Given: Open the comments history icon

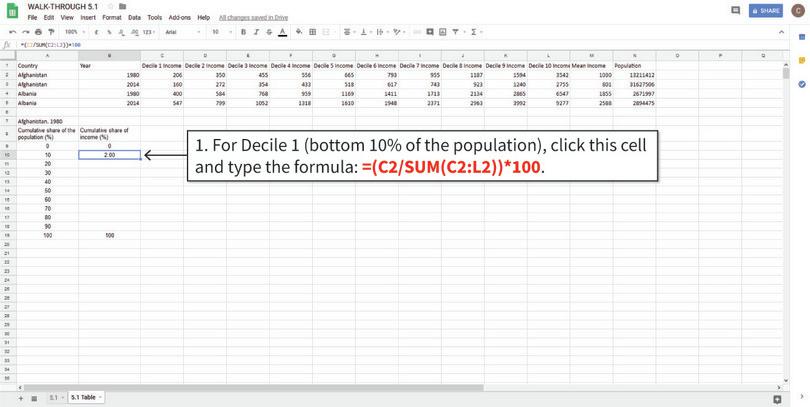Looking at the screenshot, I should [736, 10].
